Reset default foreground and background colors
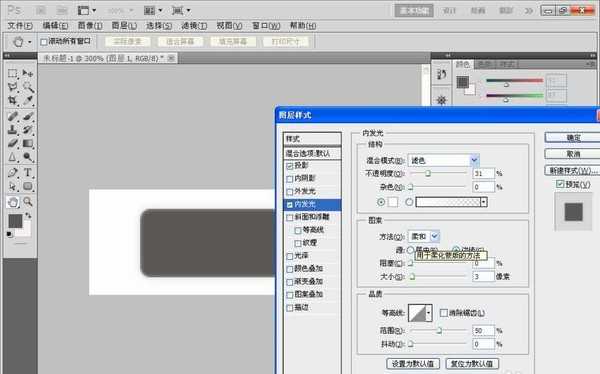 [10, 234]
